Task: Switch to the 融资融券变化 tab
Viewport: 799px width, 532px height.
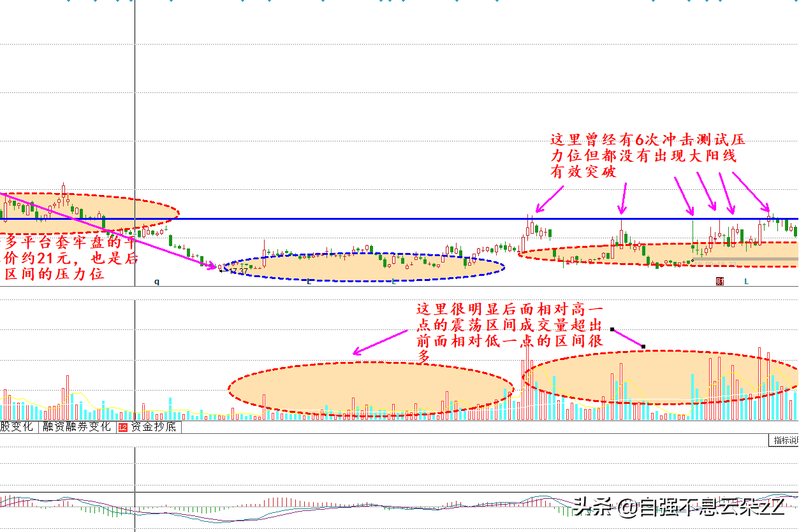Action: click(x=77, y=427)
